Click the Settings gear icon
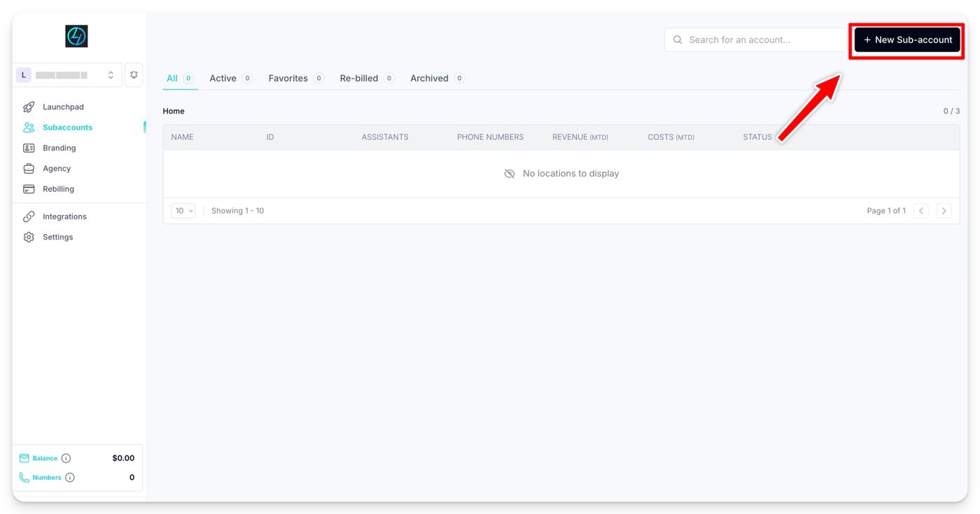 (29, 237)
